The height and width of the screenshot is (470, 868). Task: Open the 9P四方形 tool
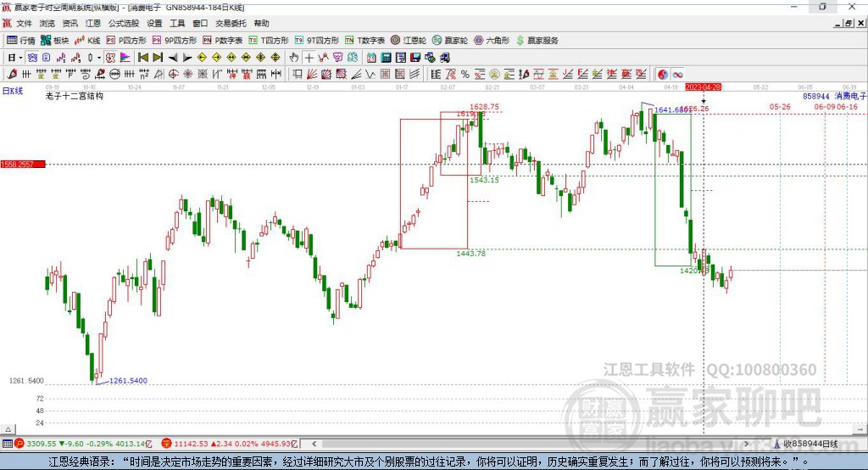pos(175,41)
